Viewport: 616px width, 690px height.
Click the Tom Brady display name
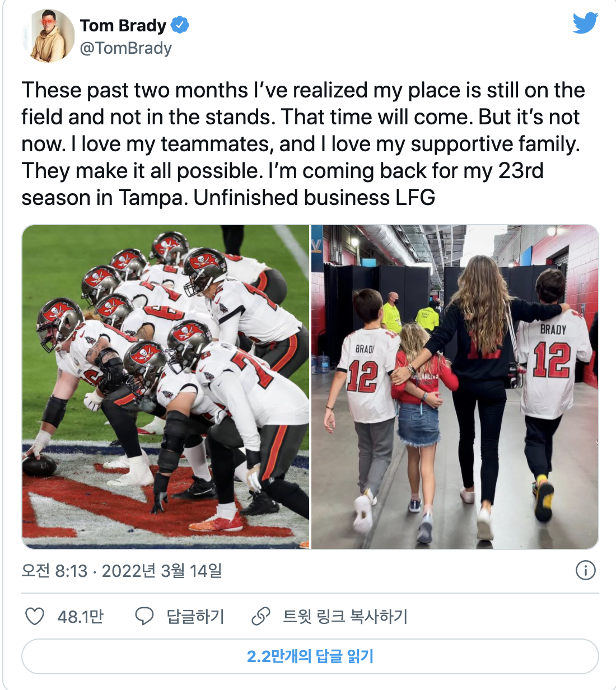point(123,26)
